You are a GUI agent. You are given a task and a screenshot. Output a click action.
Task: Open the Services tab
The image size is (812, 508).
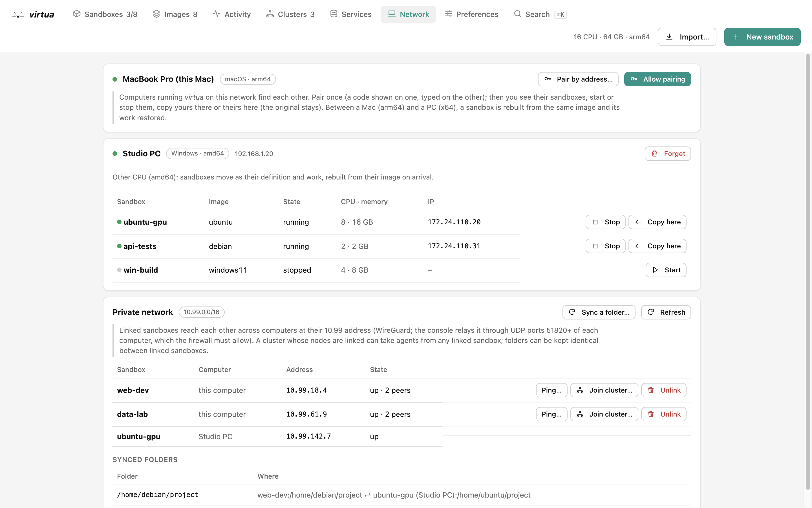click(351, 14)
